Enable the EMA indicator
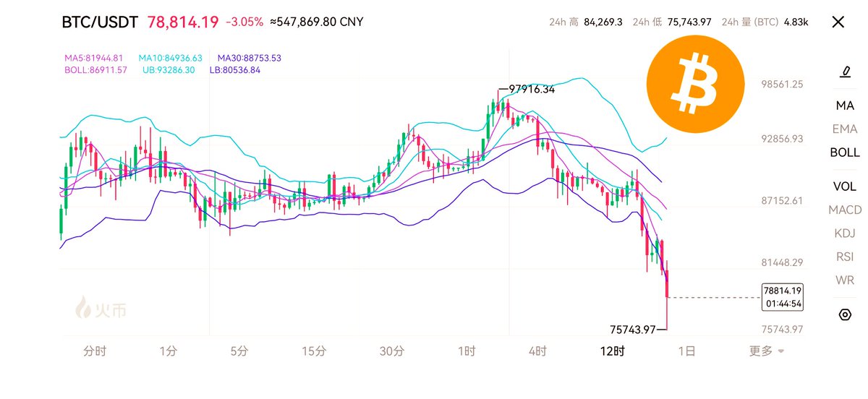Image resolution: width=868 pixels, height=399 pixels. click(x=845, y=129)
